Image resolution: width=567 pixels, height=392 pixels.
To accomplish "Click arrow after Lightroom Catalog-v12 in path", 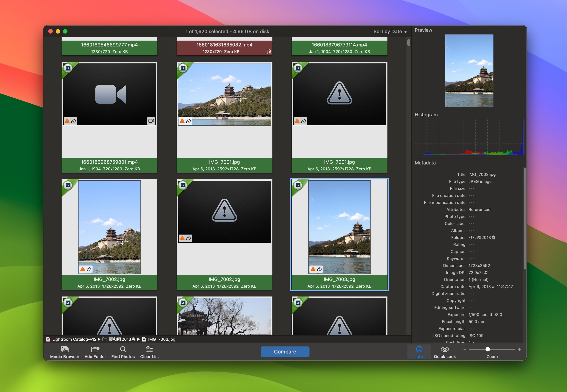I will (x=99, y=339).
